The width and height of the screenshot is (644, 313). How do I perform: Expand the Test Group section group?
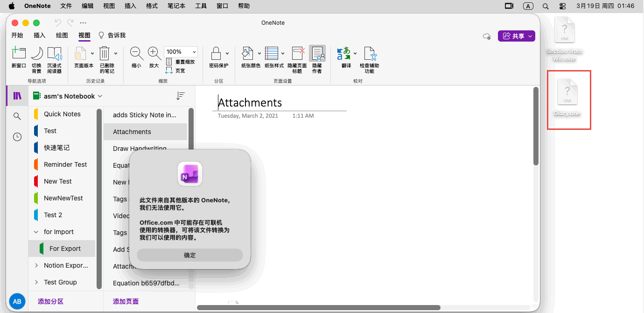point(36,282)
